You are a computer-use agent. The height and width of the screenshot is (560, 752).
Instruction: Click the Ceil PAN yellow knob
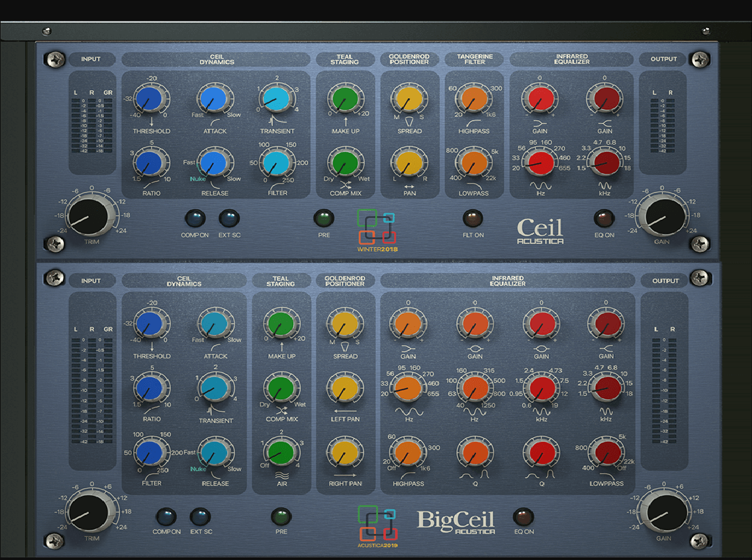coord(409,163)
